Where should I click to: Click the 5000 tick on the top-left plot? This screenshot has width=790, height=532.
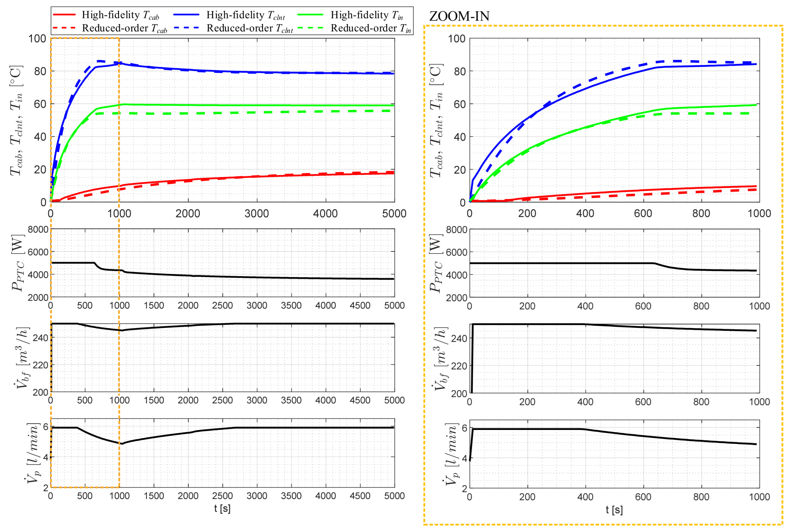pos(394,213)
